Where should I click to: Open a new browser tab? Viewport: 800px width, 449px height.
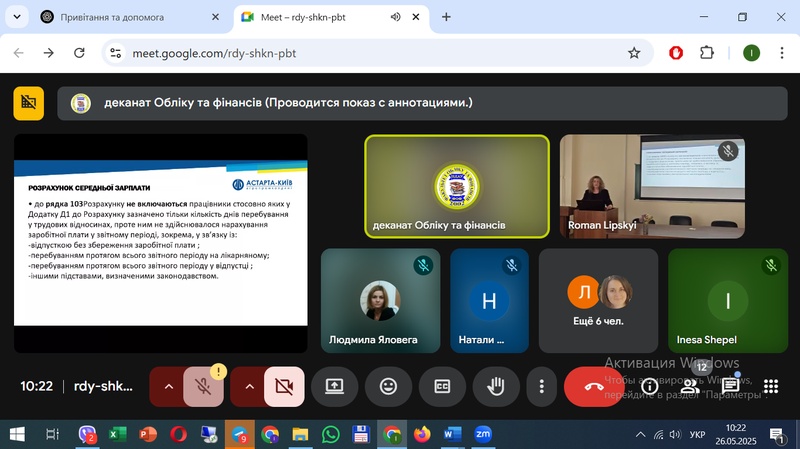pos(446,17)
